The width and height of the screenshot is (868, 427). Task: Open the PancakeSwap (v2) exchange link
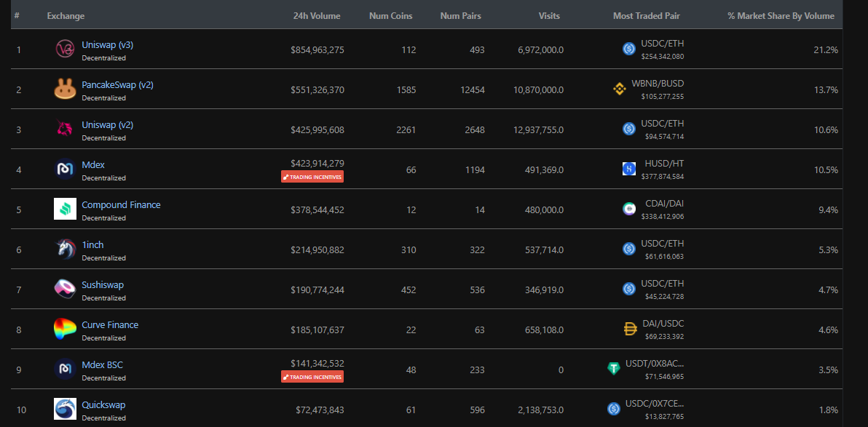[117, 84]
